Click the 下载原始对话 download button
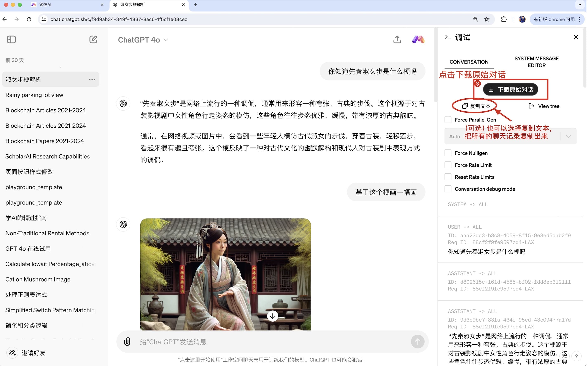The width and height of the screenshot is (588, 366). point(510,90)
